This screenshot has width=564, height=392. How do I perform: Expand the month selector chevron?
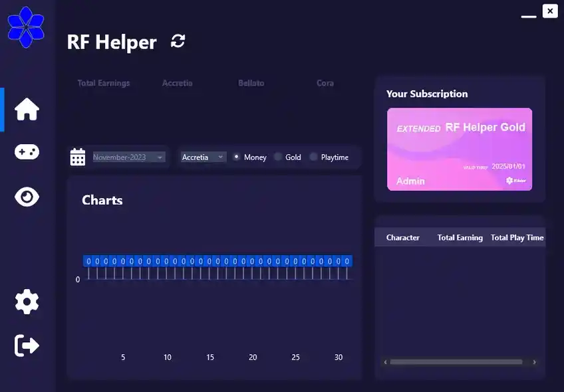tap(160, 157)
